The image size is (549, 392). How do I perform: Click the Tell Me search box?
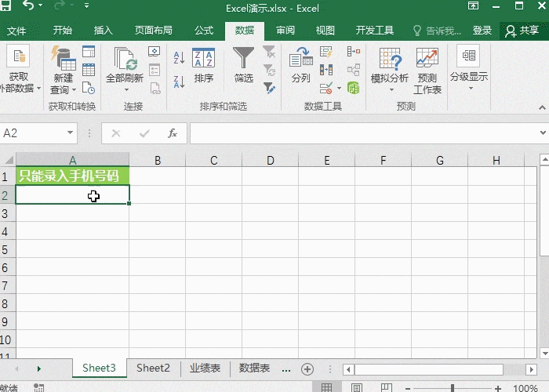437,31
